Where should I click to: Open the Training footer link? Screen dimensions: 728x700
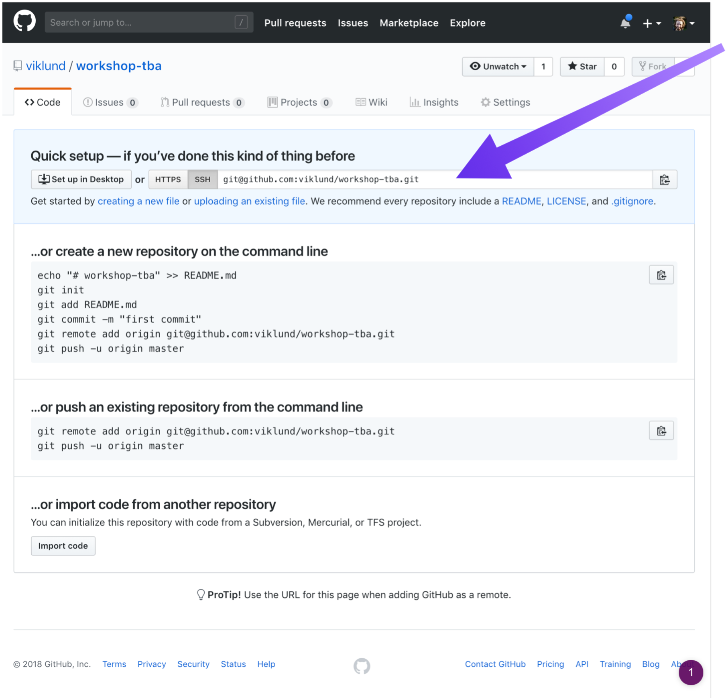click(615, 664)
